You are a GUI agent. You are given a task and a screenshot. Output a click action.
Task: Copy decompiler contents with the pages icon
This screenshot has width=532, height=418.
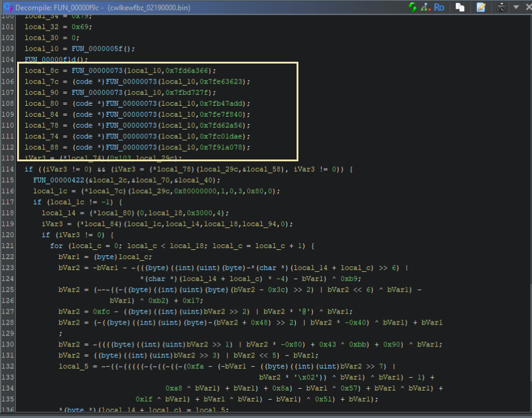point(460,7)
